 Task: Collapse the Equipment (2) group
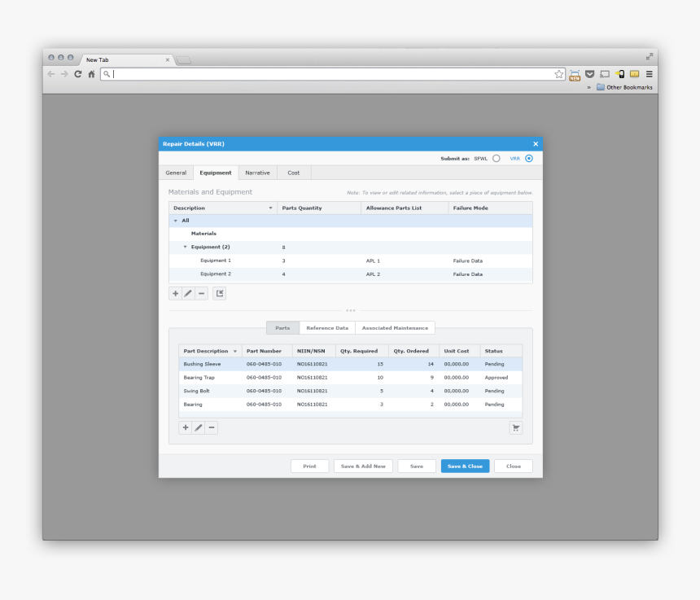click(186, 247)
